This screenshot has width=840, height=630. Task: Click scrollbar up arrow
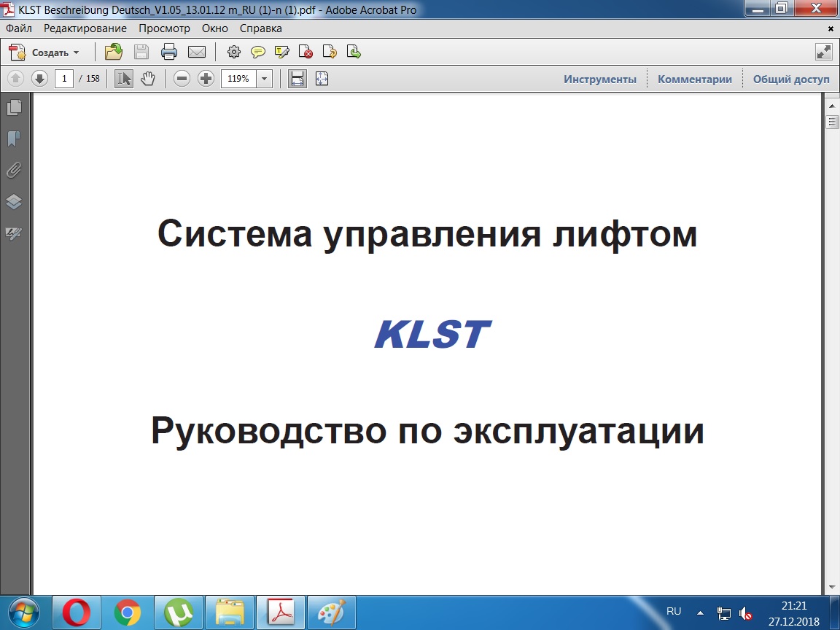(x=832, y=106)
